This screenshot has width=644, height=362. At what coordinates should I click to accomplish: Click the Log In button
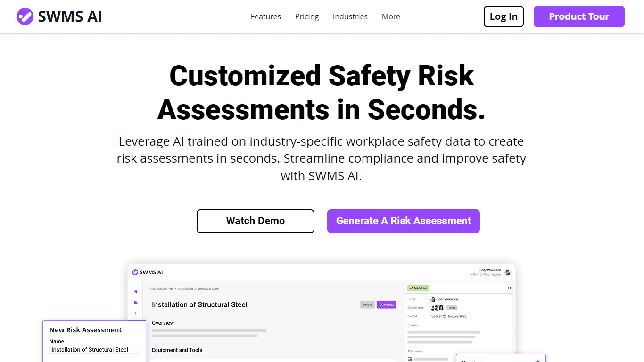pyautogui.click(x=504, y=16)
